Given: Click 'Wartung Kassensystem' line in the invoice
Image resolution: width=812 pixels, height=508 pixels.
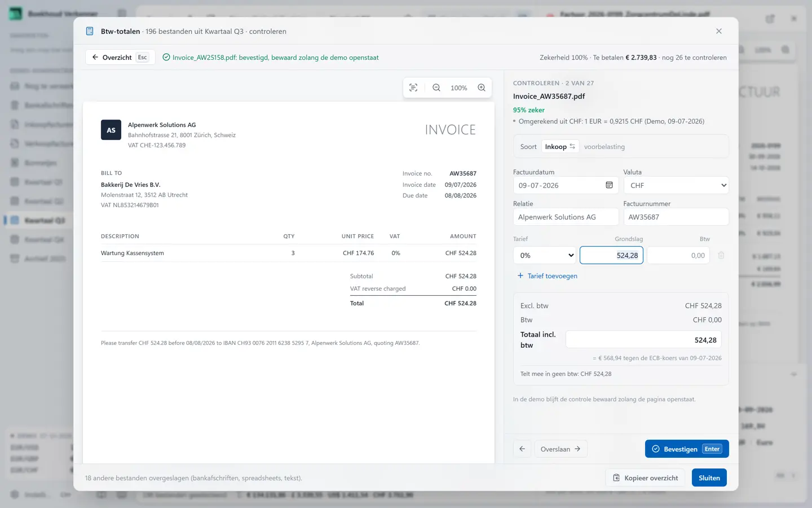Looking at the screenshot, I should [133, 253].
